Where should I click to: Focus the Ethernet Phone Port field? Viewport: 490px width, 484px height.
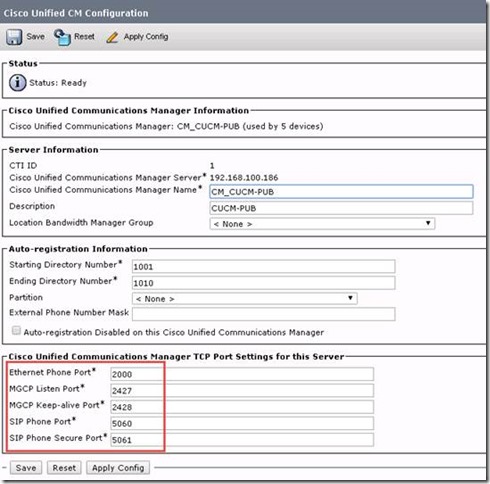click(242, 374)
